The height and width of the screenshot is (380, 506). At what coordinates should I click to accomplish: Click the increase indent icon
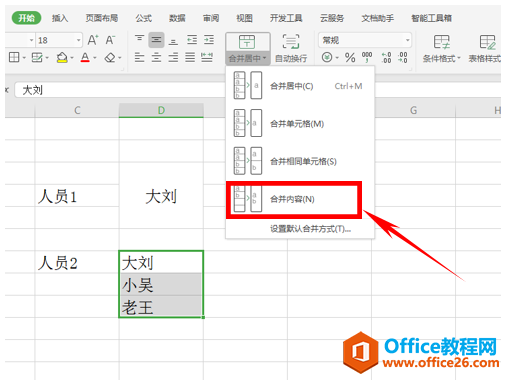(209, 40)
